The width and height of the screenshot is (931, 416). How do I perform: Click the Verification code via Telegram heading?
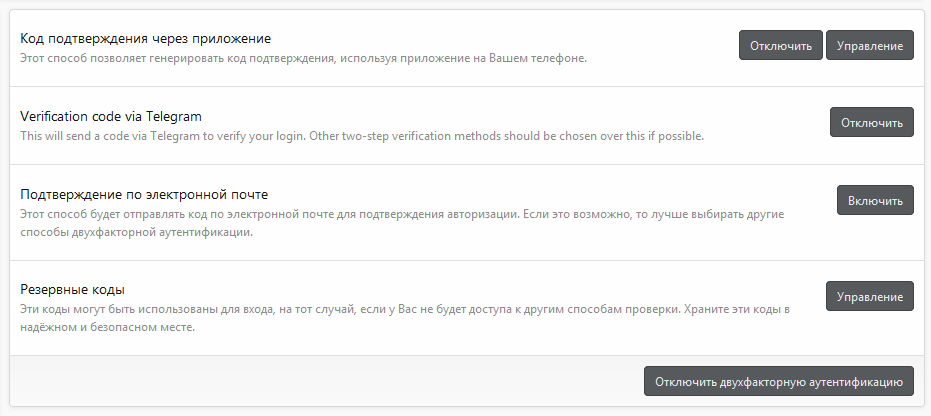tap(111, 116)
